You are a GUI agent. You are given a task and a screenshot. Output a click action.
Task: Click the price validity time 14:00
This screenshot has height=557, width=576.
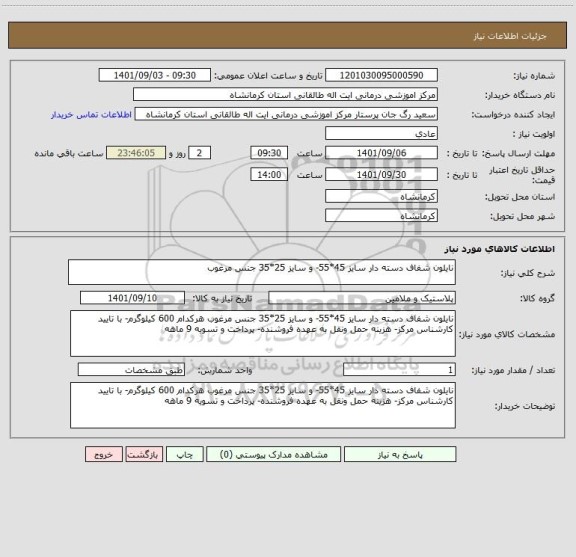point(269,175)
